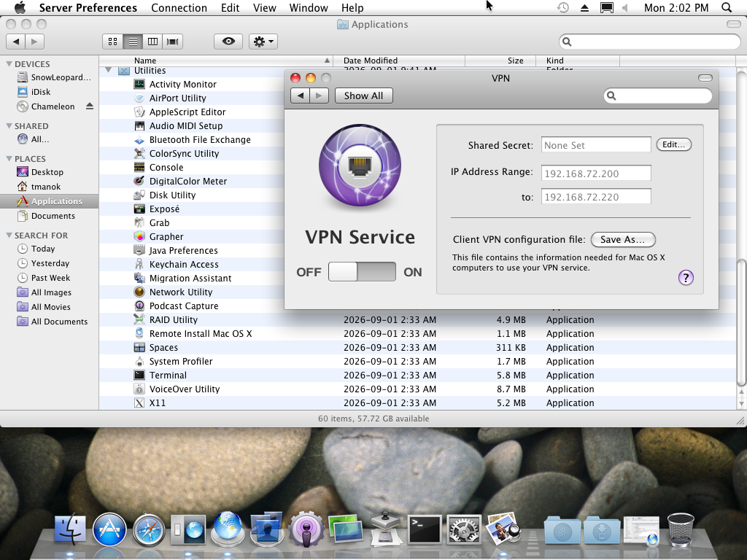Select AirPort Utility in the list

point(177,98)
